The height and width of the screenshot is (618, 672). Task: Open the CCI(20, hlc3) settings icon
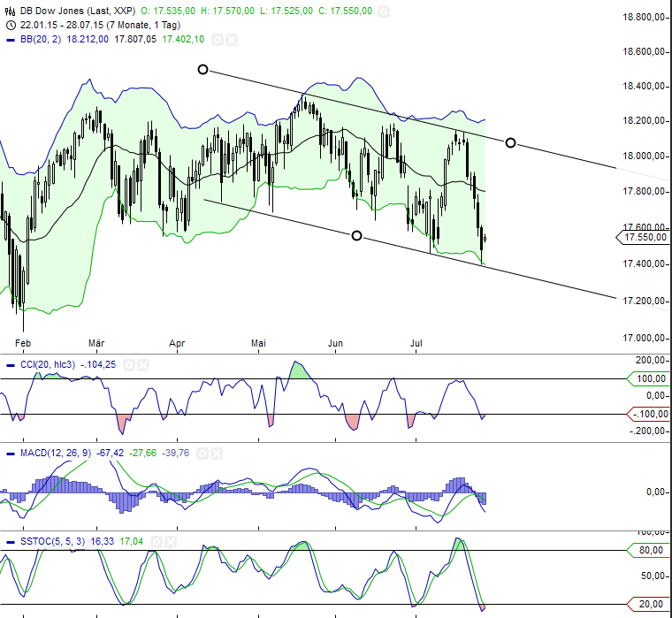pyautogui.click(x=129, y=365)
